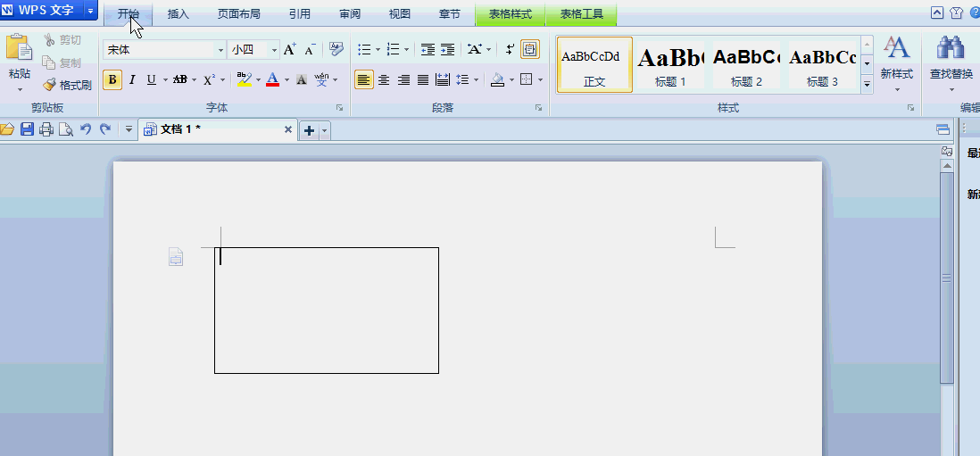Click the borders icon
The width and height of the screenshot is (980, 456).
tap(527, 80)
